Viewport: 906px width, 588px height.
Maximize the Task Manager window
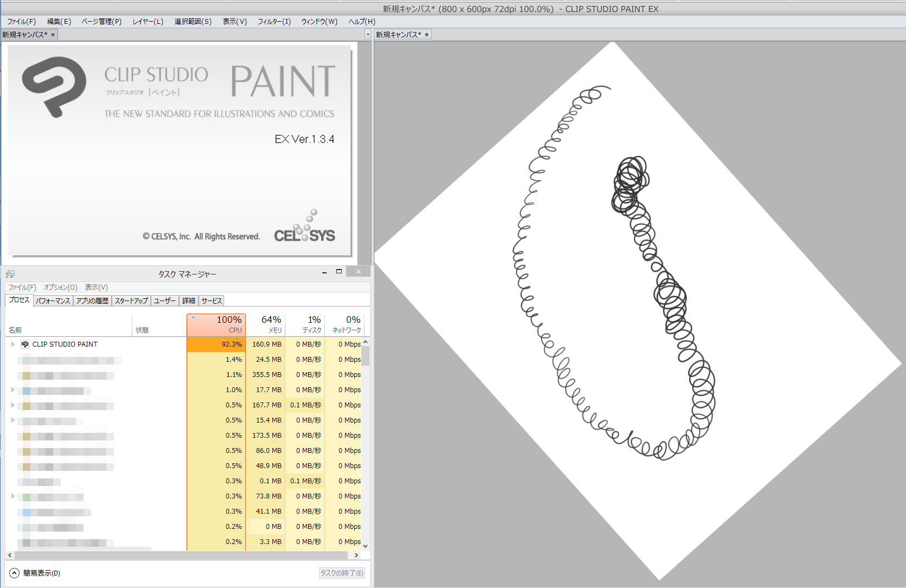[x=339, y=272]
